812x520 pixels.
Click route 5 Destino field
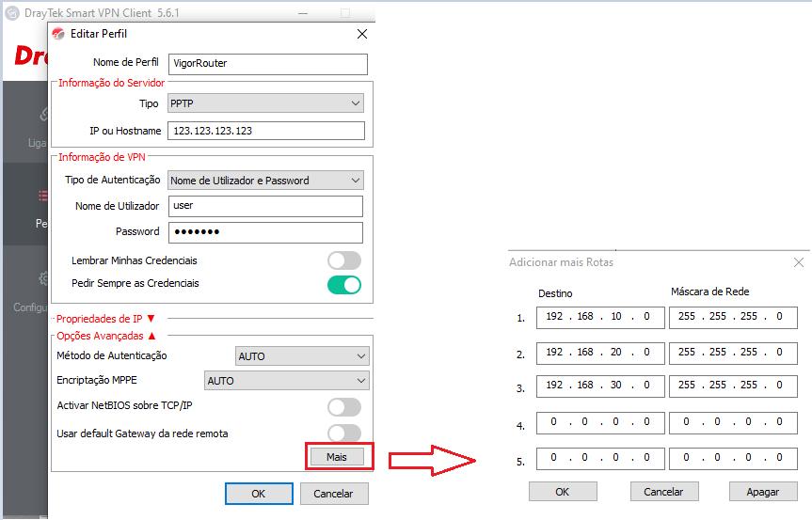[x=600, y=459]
